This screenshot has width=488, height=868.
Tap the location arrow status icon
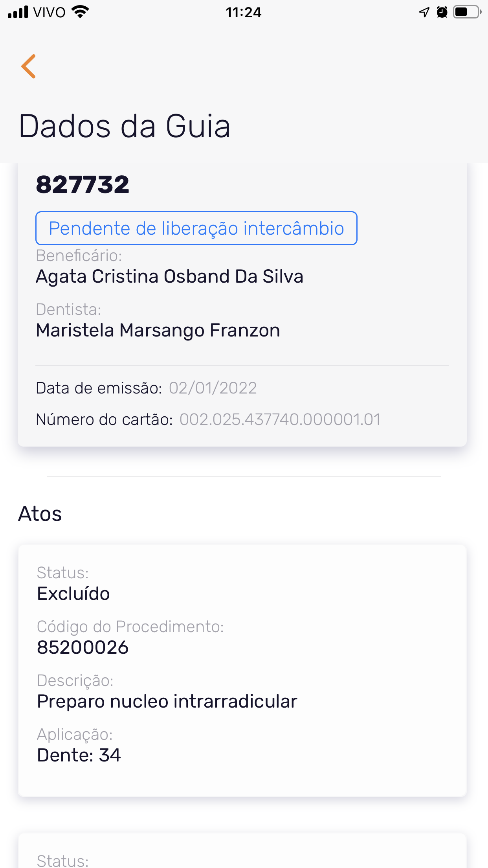pyautogui.click(x=424, y=12)
